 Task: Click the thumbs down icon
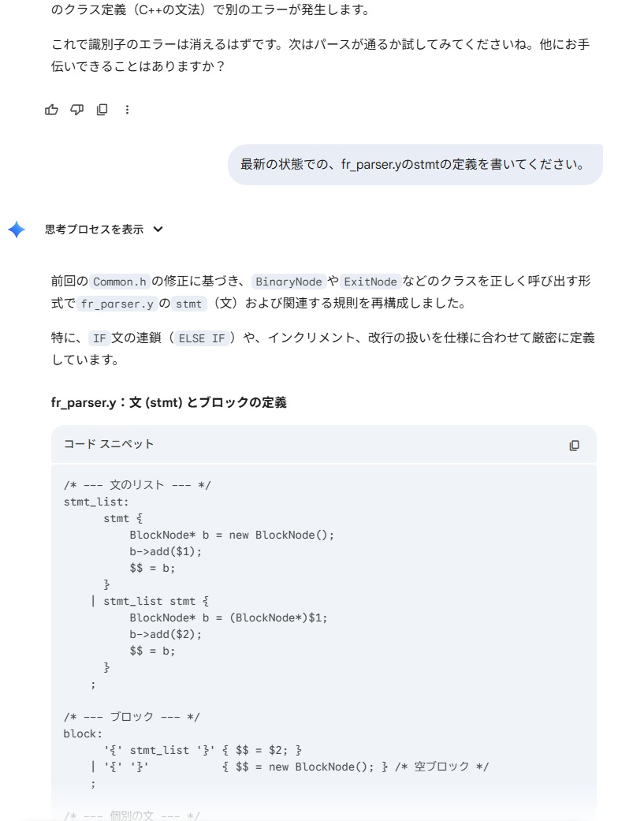(76, 110)
